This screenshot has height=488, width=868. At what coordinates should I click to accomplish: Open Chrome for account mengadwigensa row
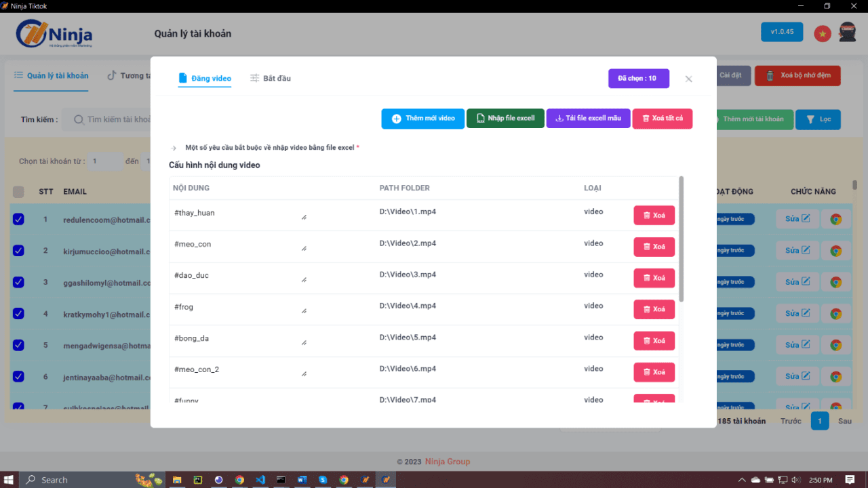tap(836, 345)
